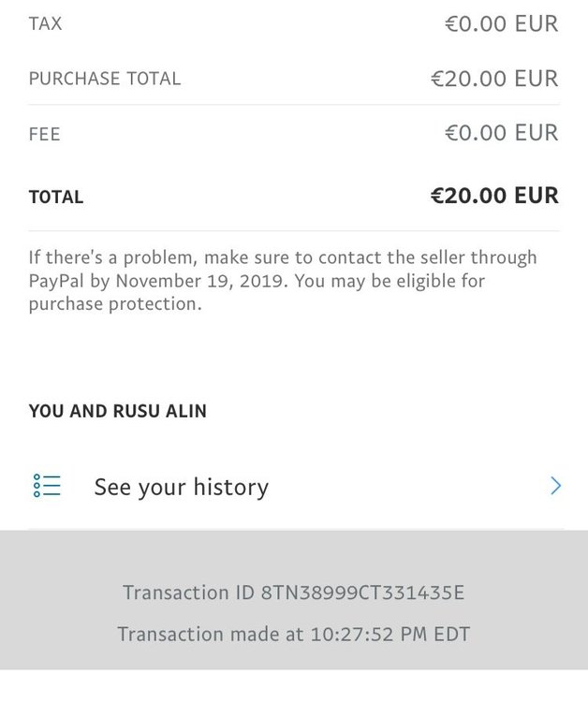Open the See your history link
Viewport: 588px width, 702px height.
(x=181, y=487)
